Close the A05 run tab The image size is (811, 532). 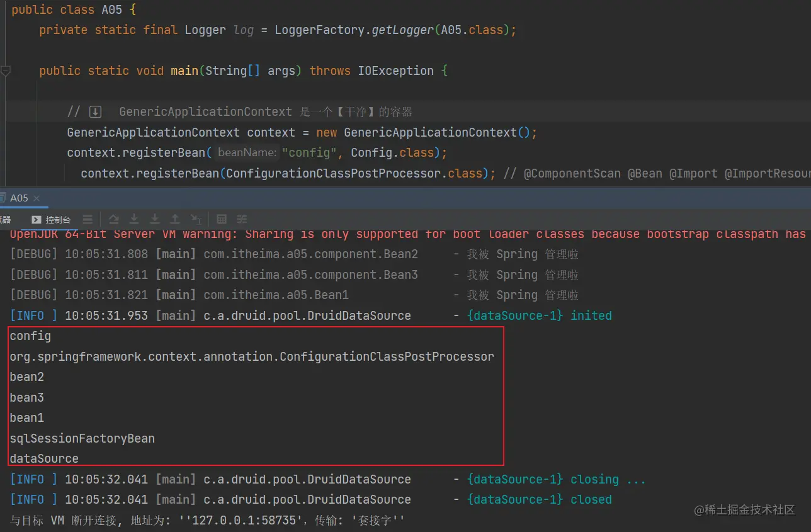pos(37,198)
